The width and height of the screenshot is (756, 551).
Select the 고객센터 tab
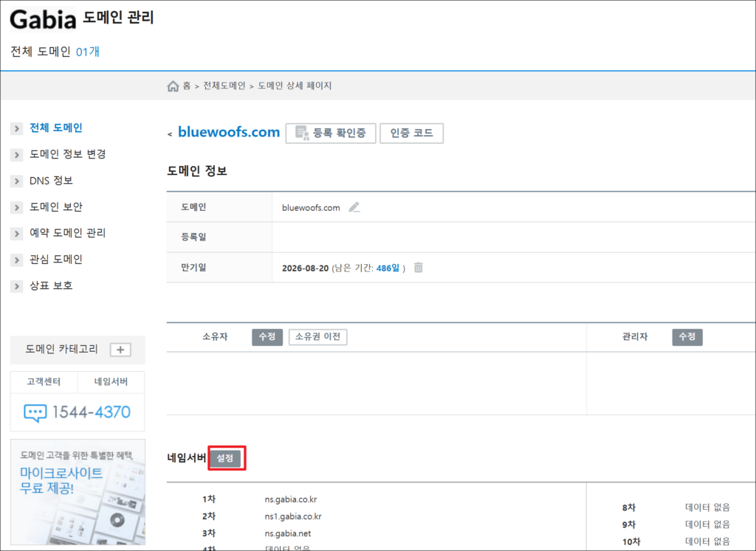pyautogui.click(x=44, y=382)
